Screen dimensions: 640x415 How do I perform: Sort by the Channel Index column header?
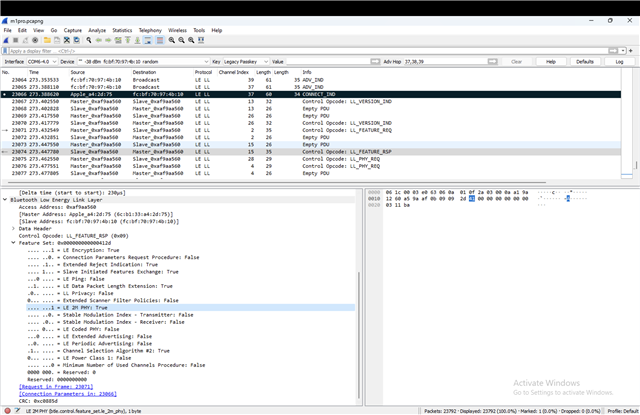coord(233,72)
